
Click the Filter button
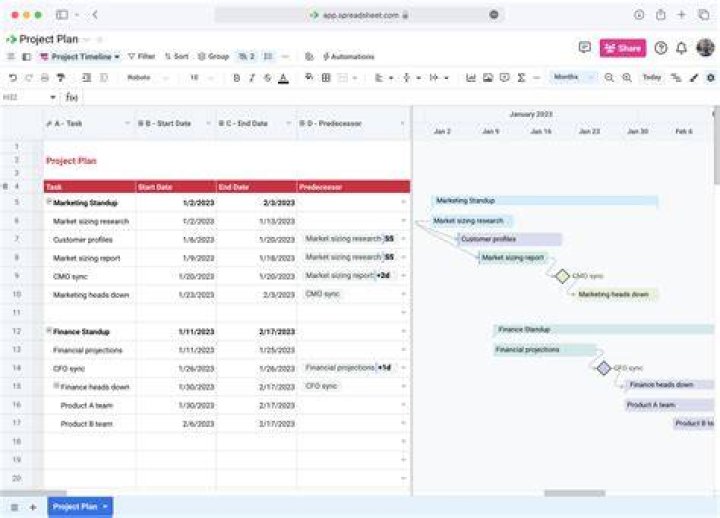click(141, 56)
